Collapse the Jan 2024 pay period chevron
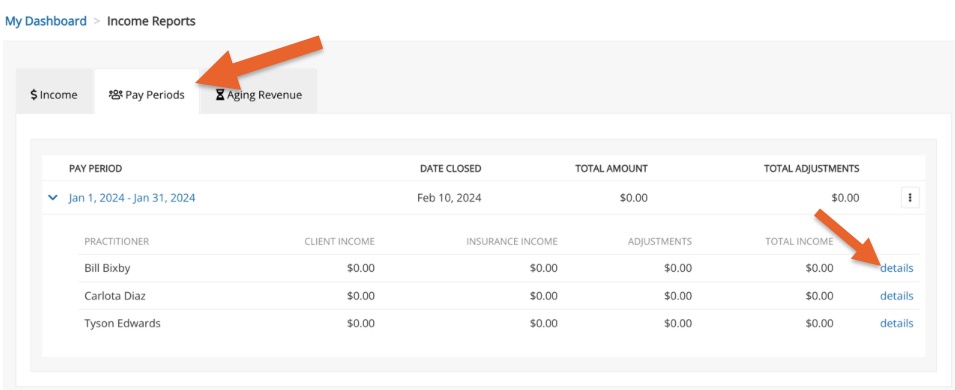 53,198
